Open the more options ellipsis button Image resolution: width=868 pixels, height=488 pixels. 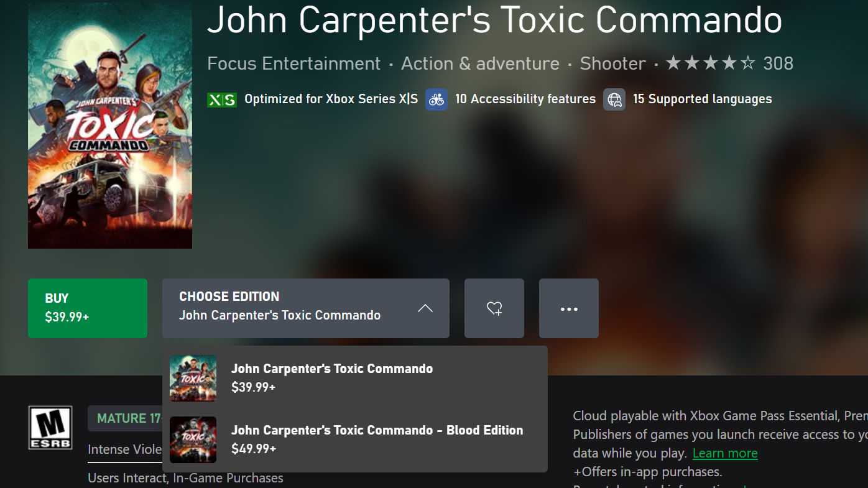569,308
